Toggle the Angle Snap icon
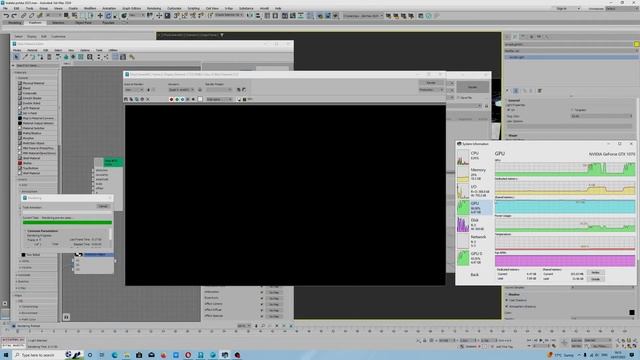 pos(184,16)
